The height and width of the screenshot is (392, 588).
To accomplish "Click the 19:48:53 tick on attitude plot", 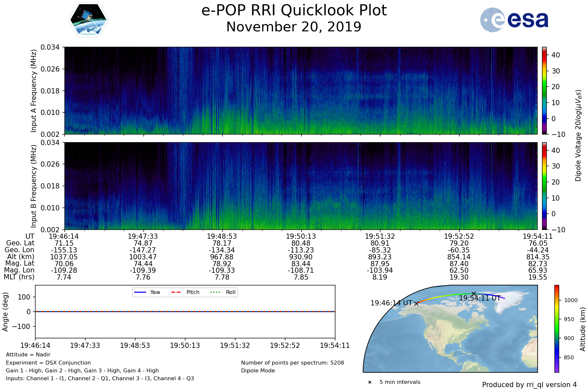I will click(135, 346).
